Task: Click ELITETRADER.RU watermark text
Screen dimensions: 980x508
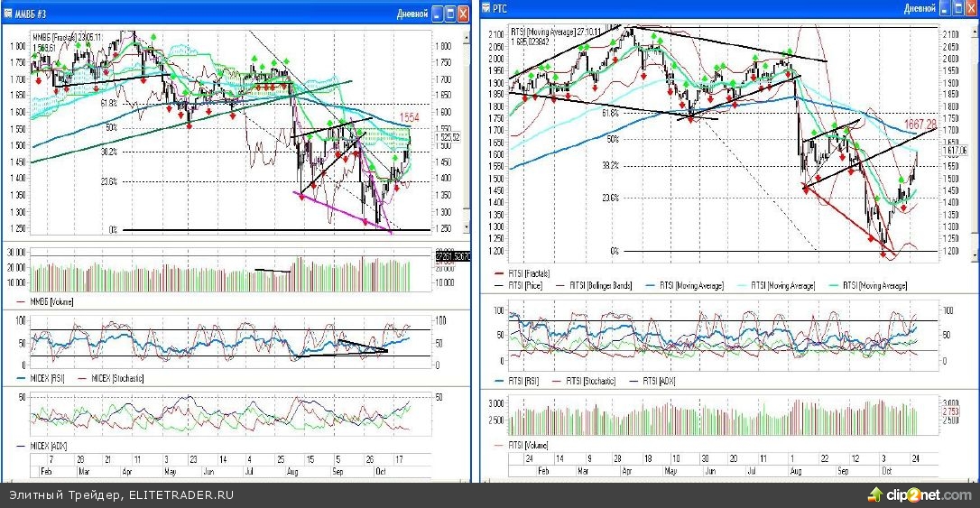Action: pos(181,495)
